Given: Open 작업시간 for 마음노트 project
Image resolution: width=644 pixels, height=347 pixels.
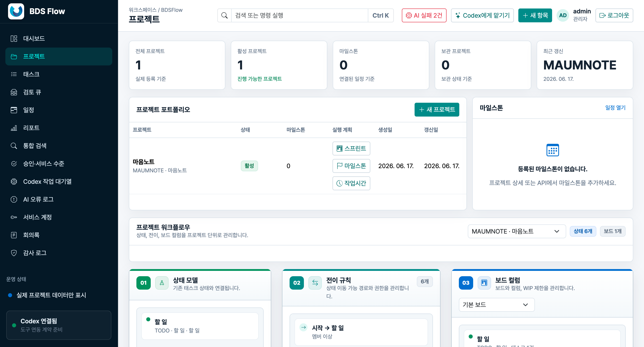Looking at the screenshot, I should (351, 184).
